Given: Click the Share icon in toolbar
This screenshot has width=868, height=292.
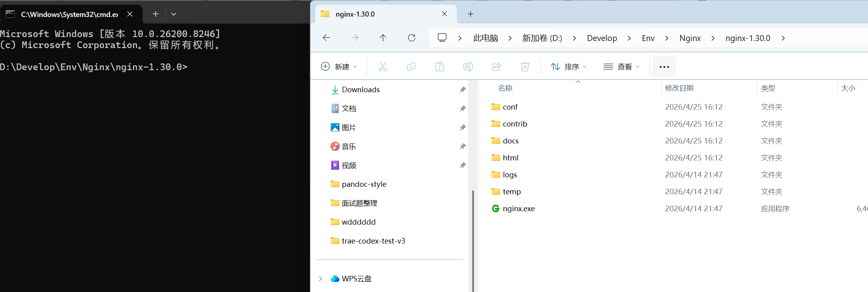Looking at the screenshot, I should 497,67.
